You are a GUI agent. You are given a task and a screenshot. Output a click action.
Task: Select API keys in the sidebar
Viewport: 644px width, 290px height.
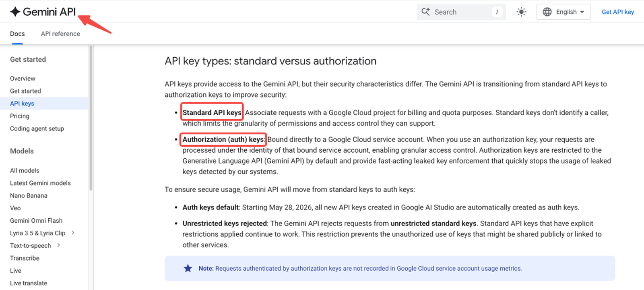[x=22, y=104]
